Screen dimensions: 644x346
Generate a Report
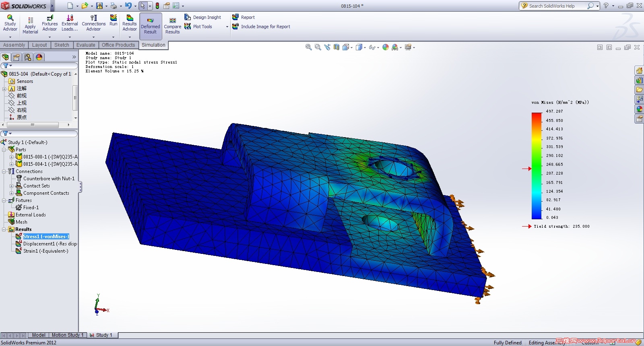pyautogui.click(x=244, y=17)
